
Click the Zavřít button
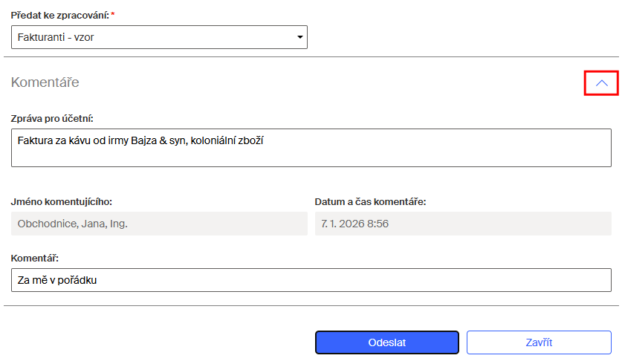click(x=539, y=342)
